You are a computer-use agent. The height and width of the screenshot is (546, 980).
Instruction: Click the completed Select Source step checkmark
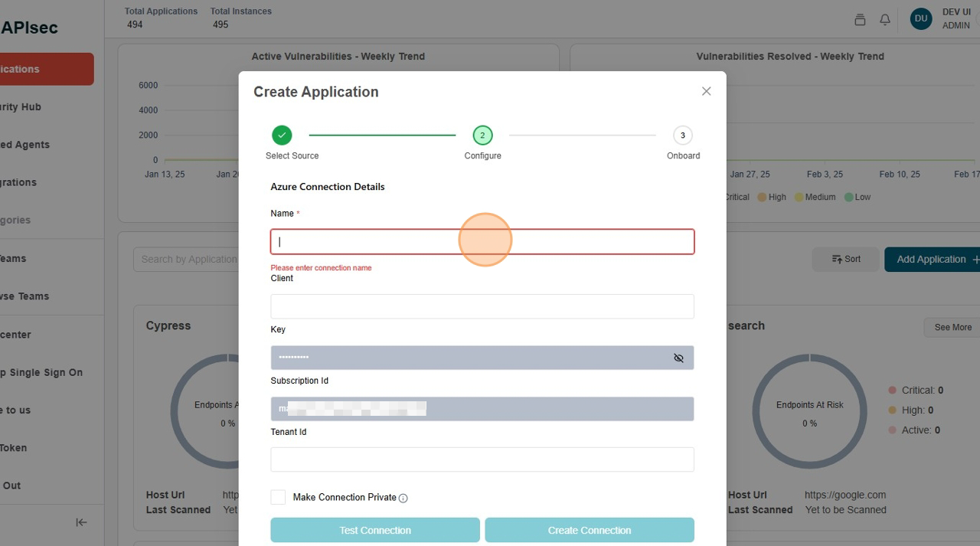[x=282, y=136]
